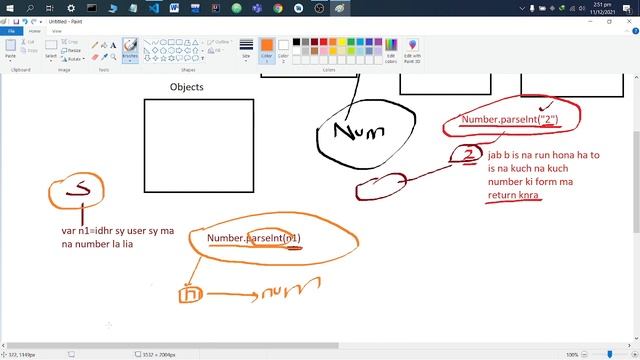This screenshot has height=360, width=640.
Task: Click the zoom out minus button
Action: pos(584,355)
